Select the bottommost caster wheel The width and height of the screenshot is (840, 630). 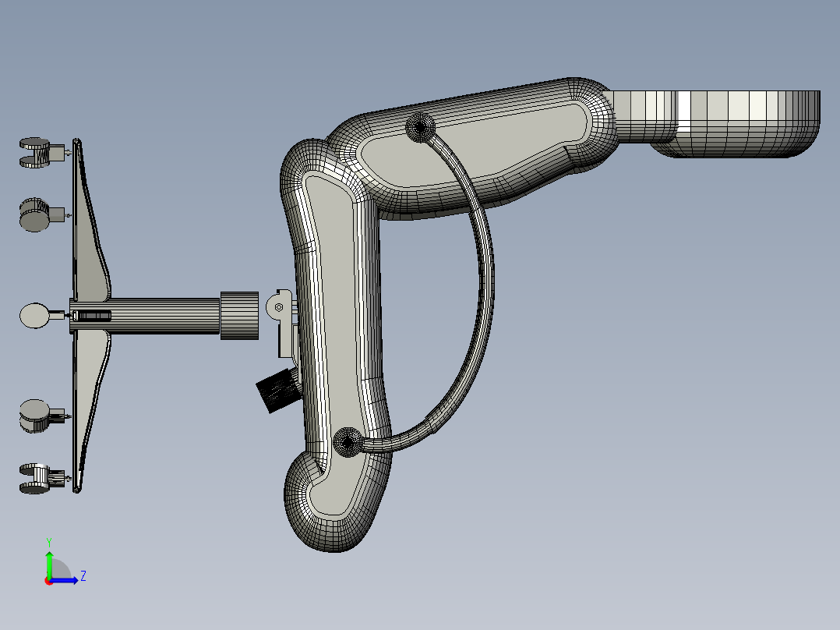[x=42, y=478]
